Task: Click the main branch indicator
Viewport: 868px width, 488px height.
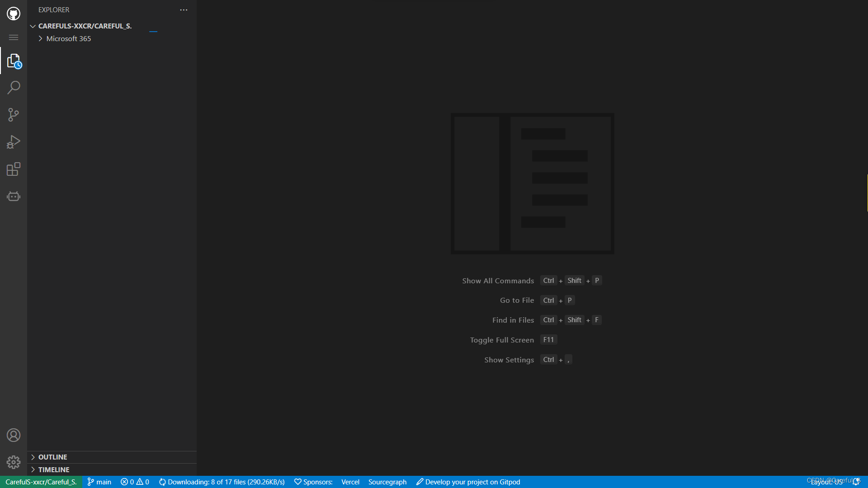Action: [99, 482]
